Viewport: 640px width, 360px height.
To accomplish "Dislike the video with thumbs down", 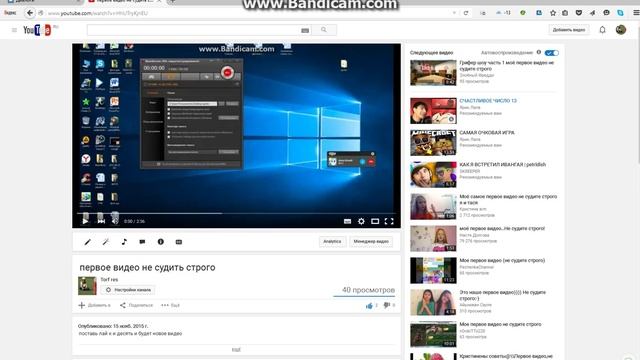I will coord(387,305).
